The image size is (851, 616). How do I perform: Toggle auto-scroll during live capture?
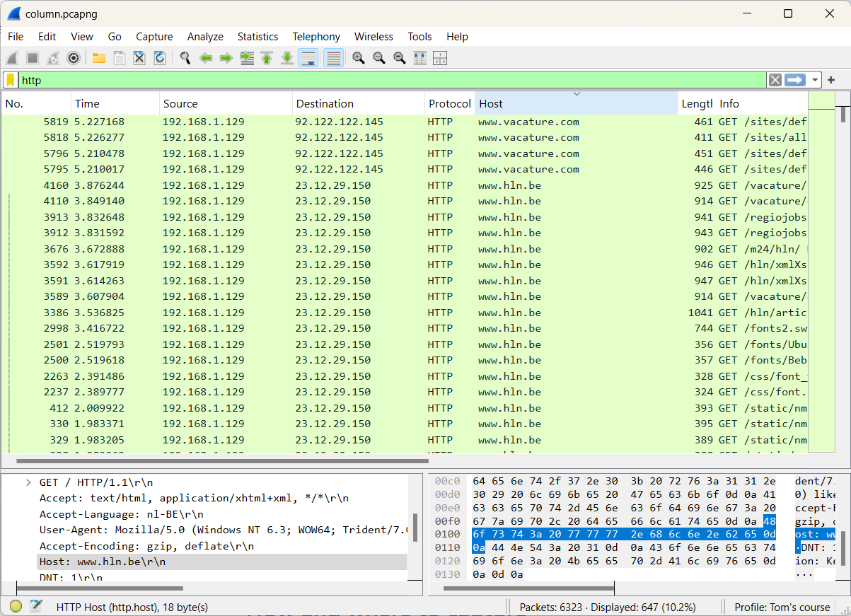pyautogui.click(x=308, y=58)
